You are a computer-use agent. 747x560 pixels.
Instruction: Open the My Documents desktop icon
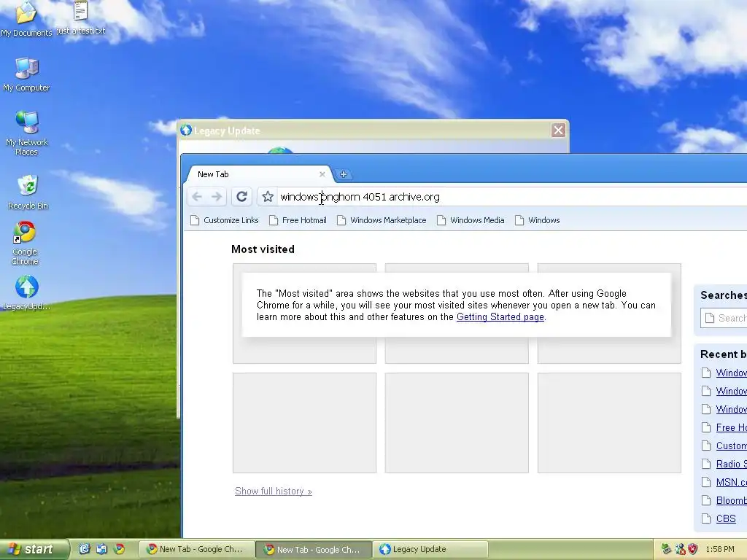pos(26,19)
